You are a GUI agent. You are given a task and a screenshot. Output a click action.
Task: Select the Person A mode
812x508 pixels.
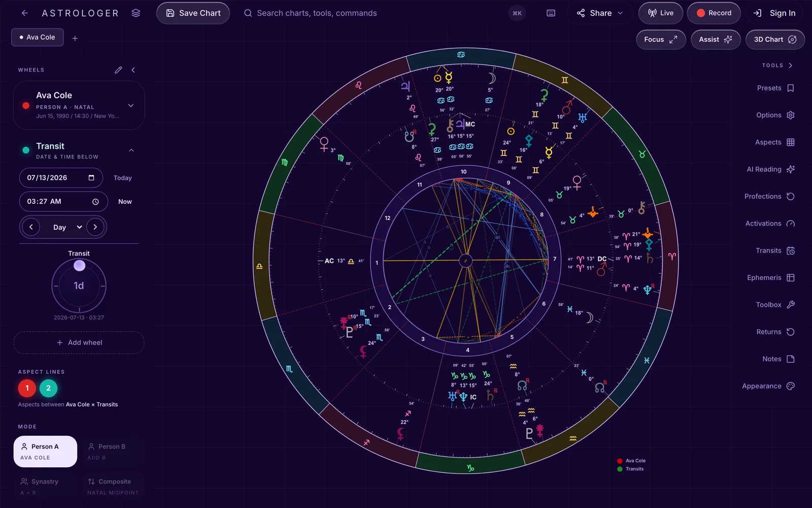click(x=45, y=452)
